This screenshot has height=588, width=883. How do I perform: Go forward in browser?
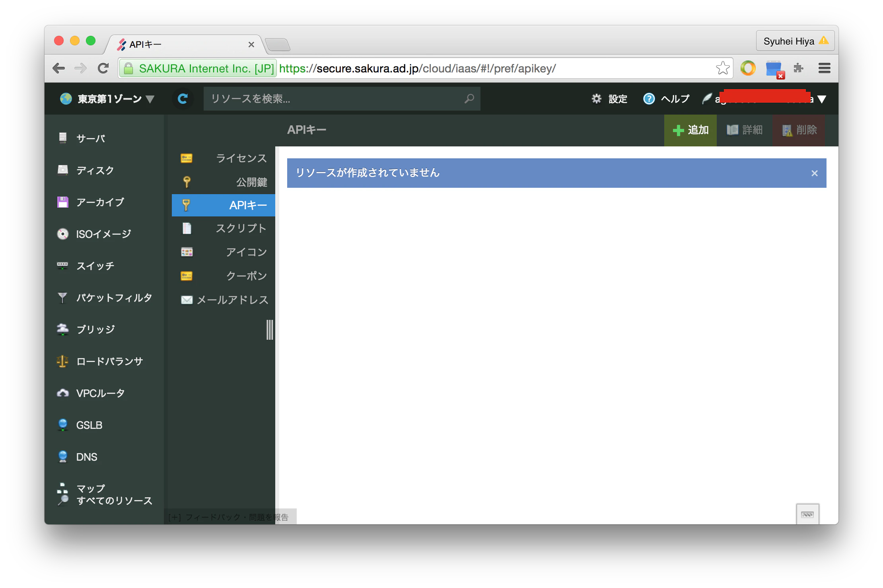coord(81,68)
